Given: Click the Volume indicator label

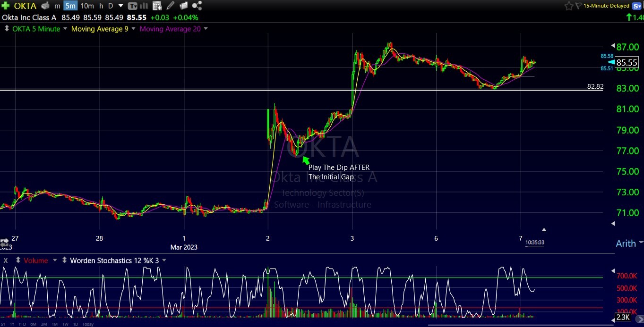Looking at the screenshot, I should 36,260.
